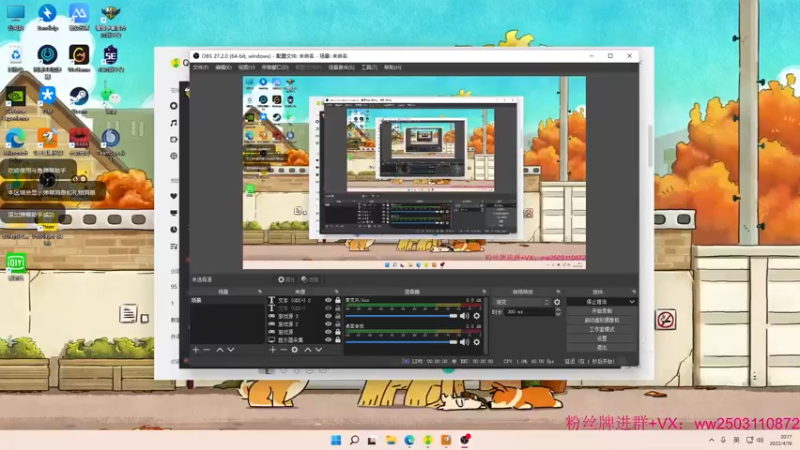Open the 工具(T) menu
This screenshot has width=800, height=450.
[369, 67]
